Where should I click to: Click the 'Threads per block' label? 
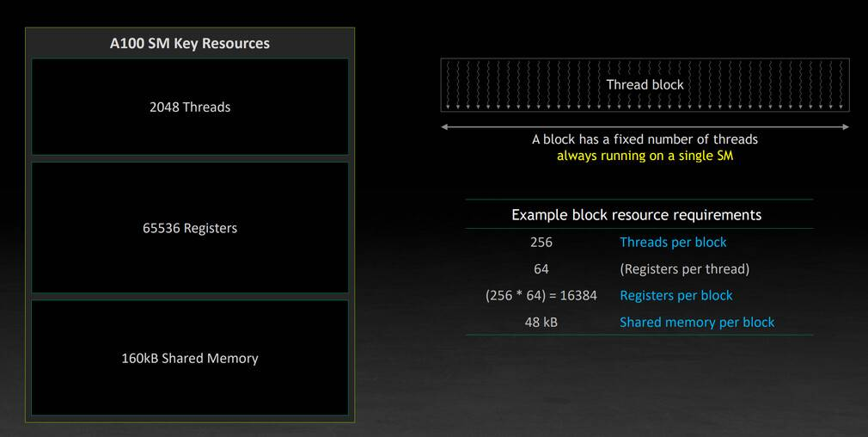[x=673, y=242]
